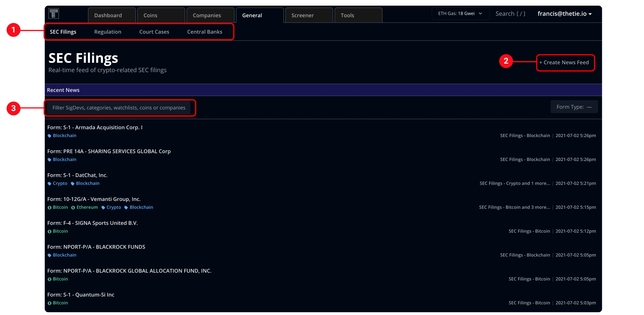The width and height of the screenshot is (644, 315).
Task: Open the Court Cases sub-tab
Action: pos(154,32)
